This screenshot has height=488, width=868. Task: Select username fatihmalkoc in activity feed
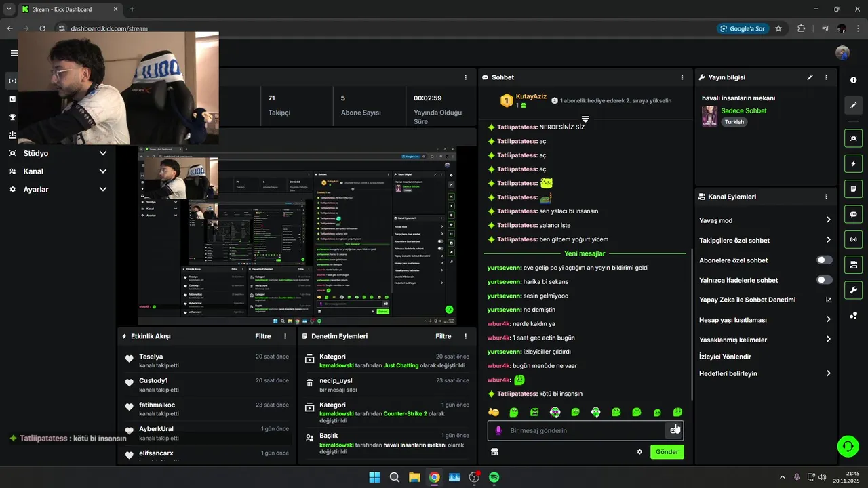coord(157,405)
